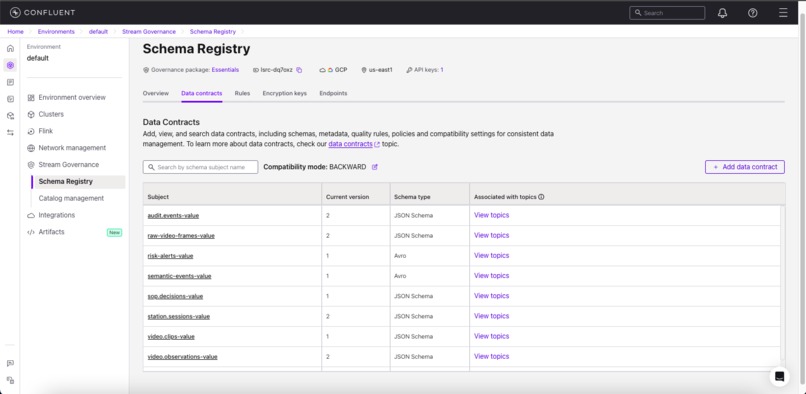Go to Home via rail house icon
The height and width of the screenshot is (394, 806).
pyautogui.click(x=10, y=48)
